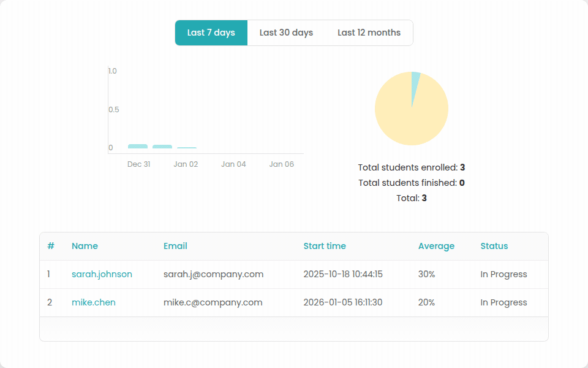Click the Email column header
This screenshot has width=588, height=368.
[175, 246]
